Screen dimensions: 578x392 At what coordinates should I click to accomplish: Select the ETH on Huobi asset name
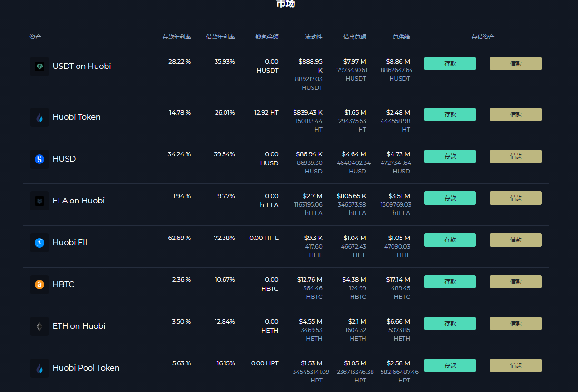click(79, 326)
